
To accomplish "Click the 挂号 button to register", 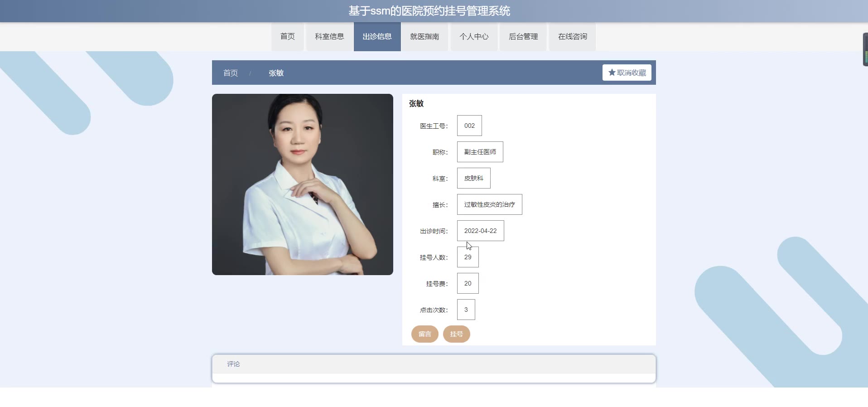I will [457, 334].
